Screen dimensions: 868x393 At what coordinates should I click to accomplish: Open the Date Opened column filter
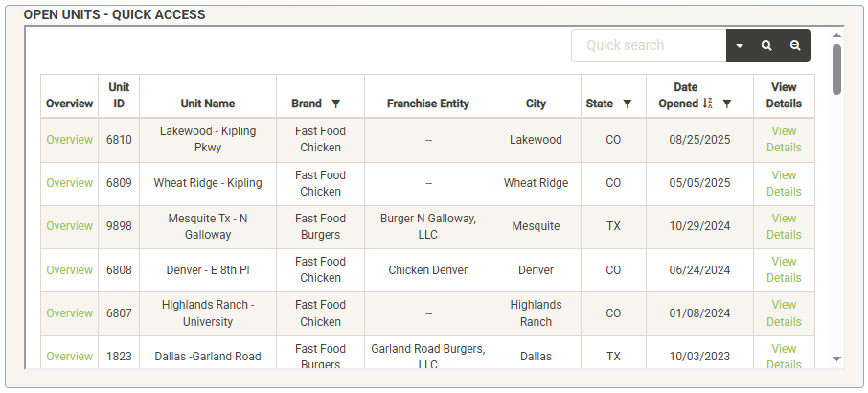[727, 104]
